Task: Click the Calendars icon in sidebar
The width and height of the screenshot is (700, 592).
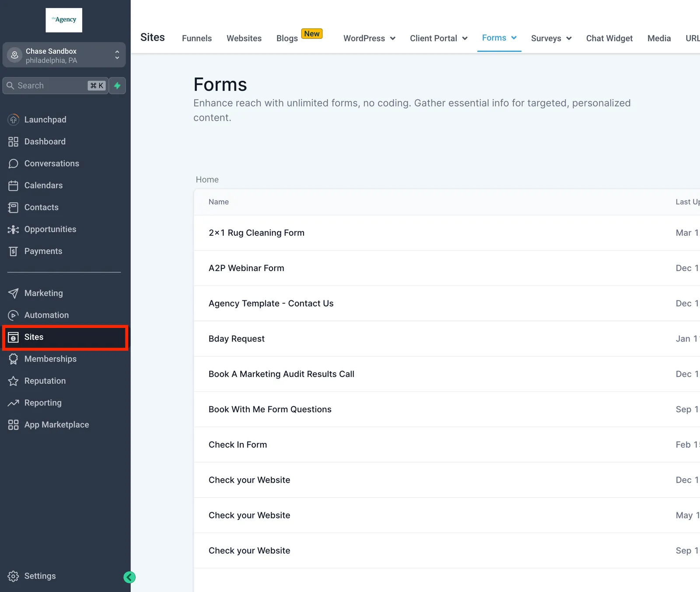Action: tap(14, 185)
